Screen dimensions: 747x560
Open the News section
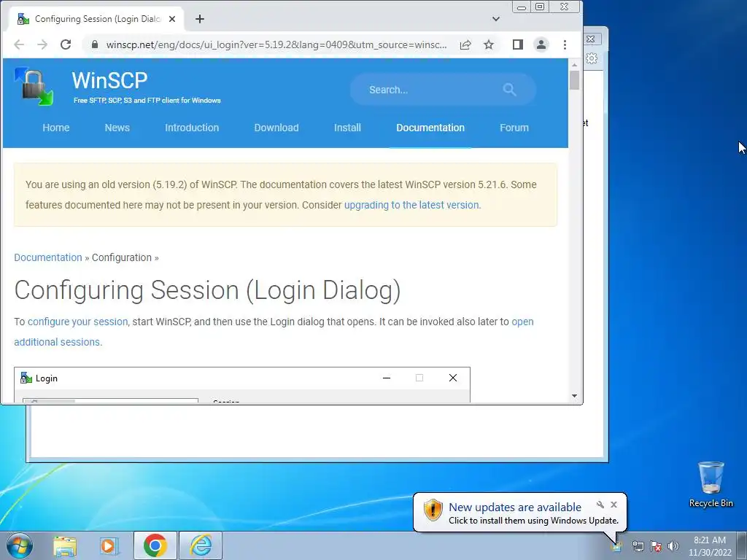point(117,128)
